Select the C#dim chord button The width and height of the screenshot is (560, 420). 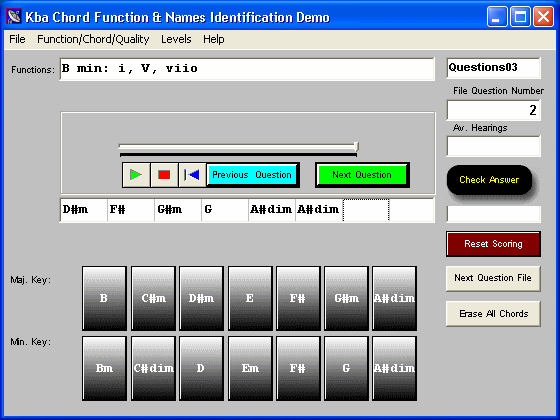click(x=153, y=368)
